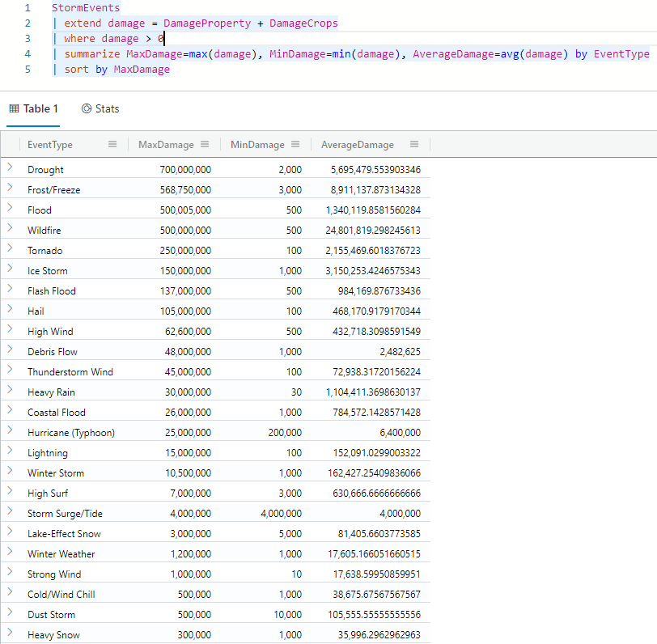The width and height of the screenshot is (657, 644).
Task: Switch to the Stats tab
Action: point(100,109)
